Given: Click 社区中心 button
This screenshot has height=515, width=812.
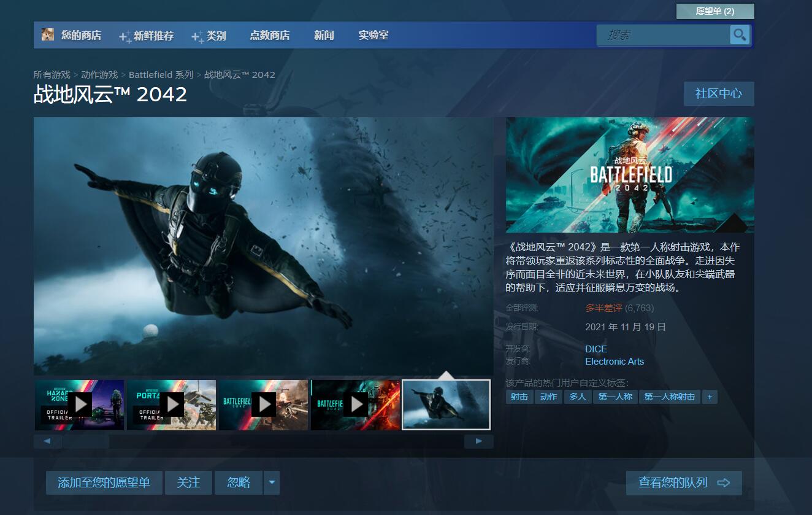Looking at the screenshot, I should click(x=719, y=94).
